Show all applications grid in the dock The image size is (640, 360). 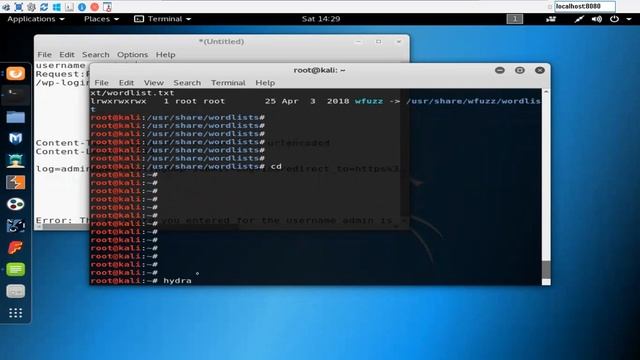point(16,313)
